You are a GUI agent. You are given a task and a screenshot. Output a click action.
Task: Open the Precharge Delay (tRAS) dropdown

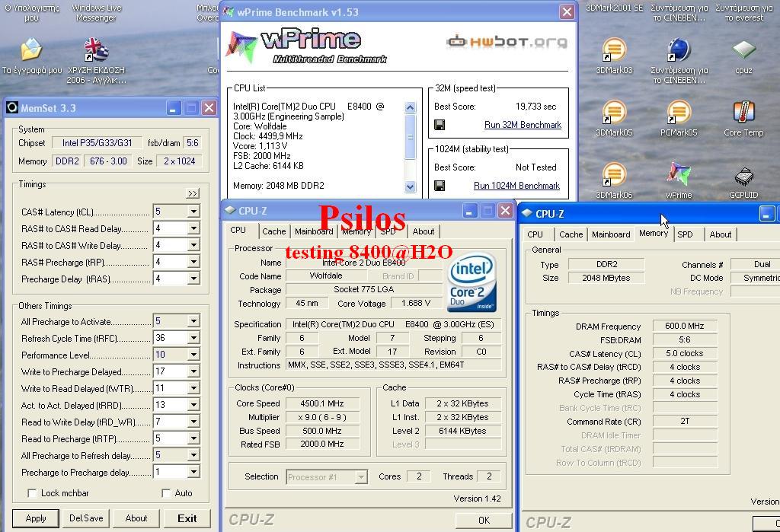[x=193, y=279]
